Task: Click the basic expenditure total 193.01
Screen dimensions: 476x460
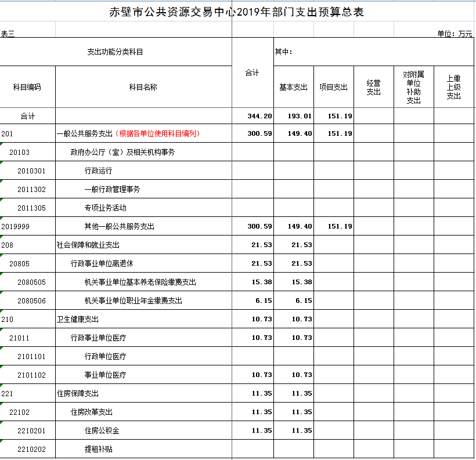Action: coord(300,116)
